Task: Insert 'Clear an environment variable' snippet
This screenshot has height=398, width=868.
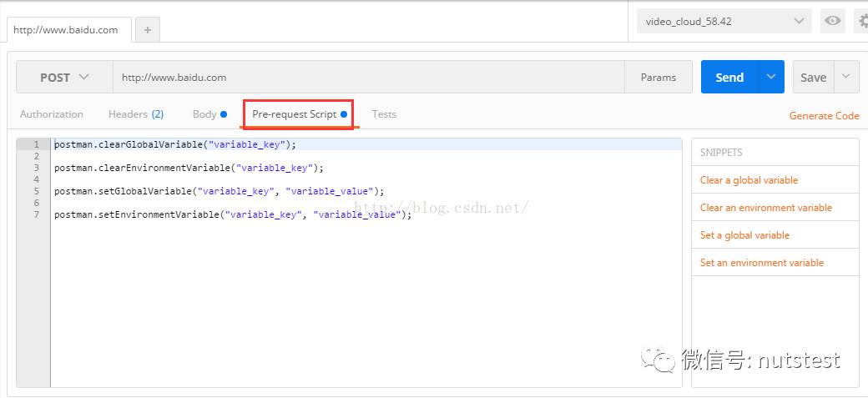Action: click(765, 208)
